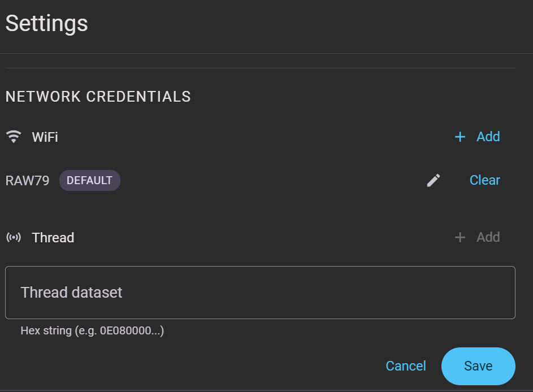
Task: Click the greyed plus icon in Thread row
Action: (x=460, y=237)
